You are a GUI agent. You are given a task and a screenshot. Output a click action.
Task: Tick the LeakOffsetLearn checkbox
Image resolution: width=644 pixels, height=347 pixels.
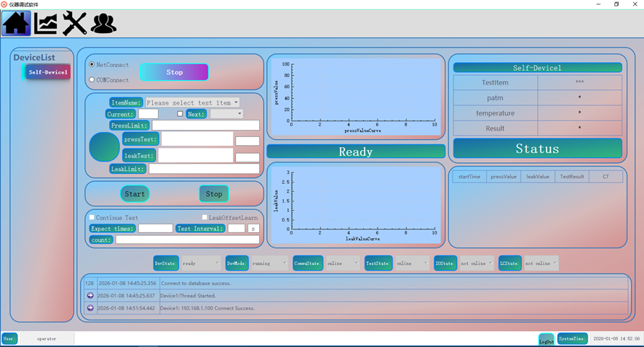(x=205, y=217)
